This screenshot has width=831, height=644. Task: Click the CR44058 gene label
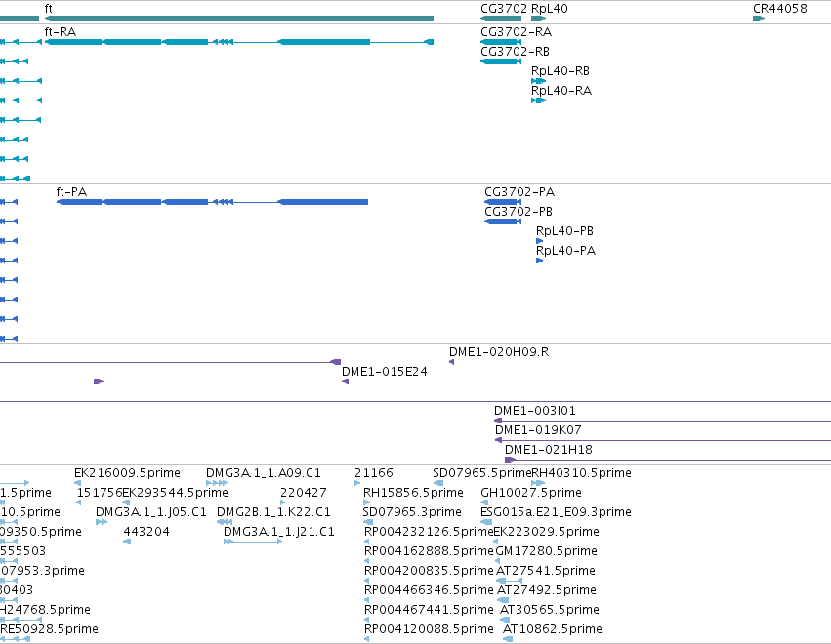click(x=779, y=9)
